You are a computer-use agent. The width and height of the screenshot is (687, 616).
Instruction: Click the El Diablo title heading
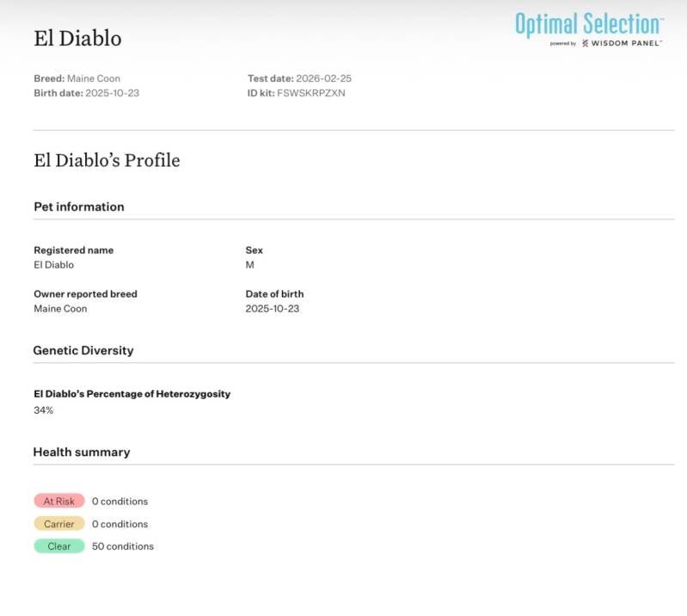pos(77,39)
